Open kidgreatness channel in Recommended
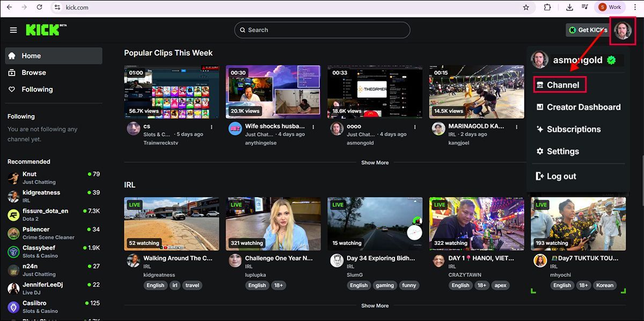644x321 pixels. (x=54, y=196)
